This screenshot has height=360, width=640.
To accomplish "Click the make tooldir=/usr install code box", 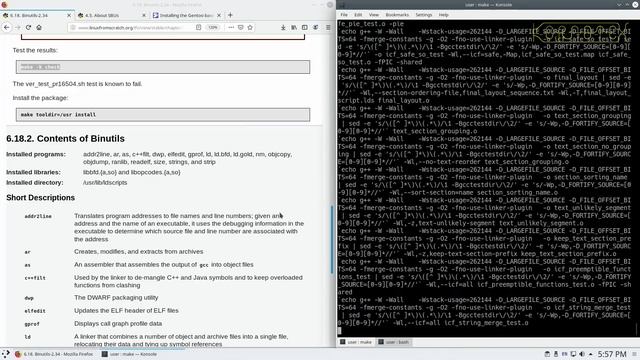I will pos(163,115).
